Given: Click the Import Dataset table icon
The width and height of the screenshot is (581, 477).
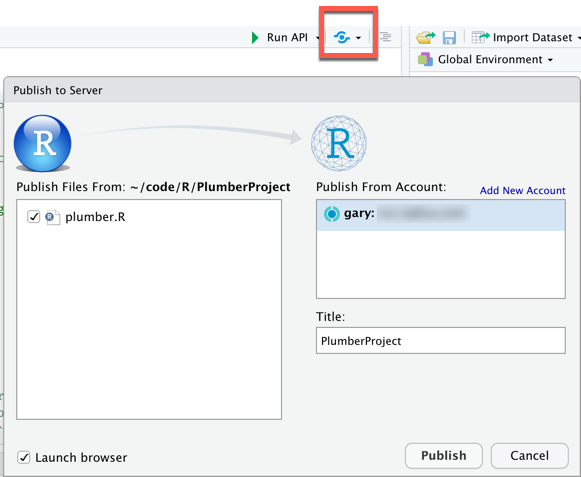Looking at the screenshot, I should (480, 37).
